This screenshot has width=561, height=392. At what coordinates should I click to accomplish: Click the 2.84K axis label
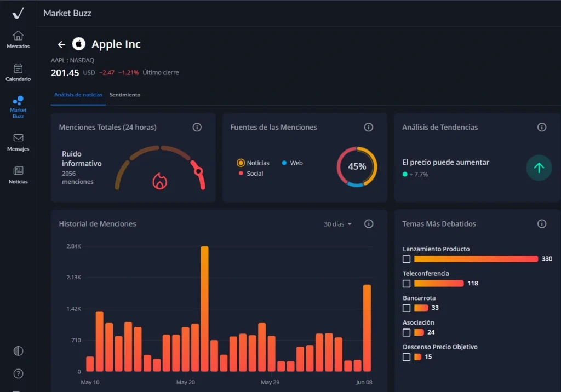pyautogui.click(x=74, y=246)
